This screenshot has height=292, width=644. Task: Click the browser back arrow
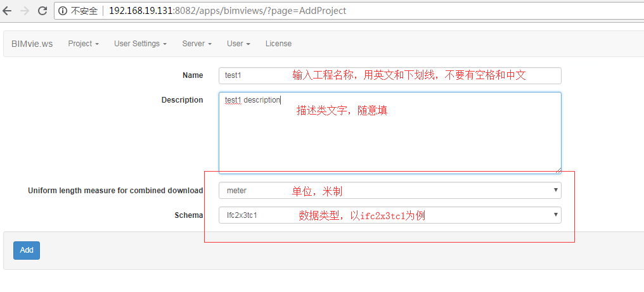pyautogui.click(x=8, y=11)
